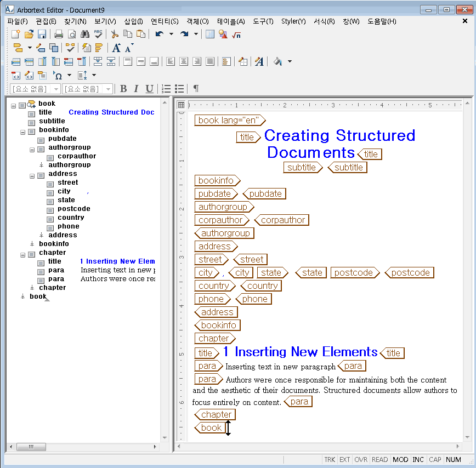Click the paint bucket shading icon

click(278, 61)
